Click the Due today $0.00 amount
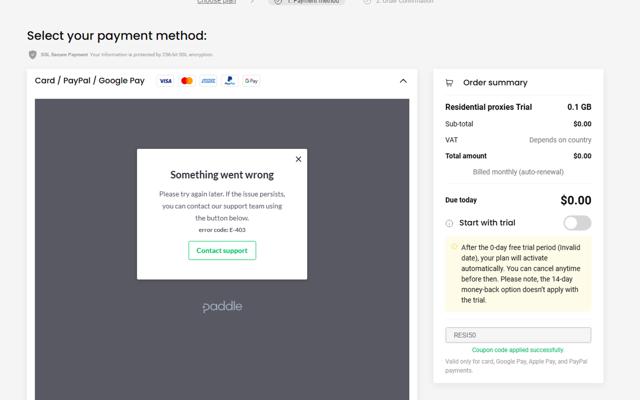The width and height of the screenshot is (640, 400). click(x=576, y=200)
